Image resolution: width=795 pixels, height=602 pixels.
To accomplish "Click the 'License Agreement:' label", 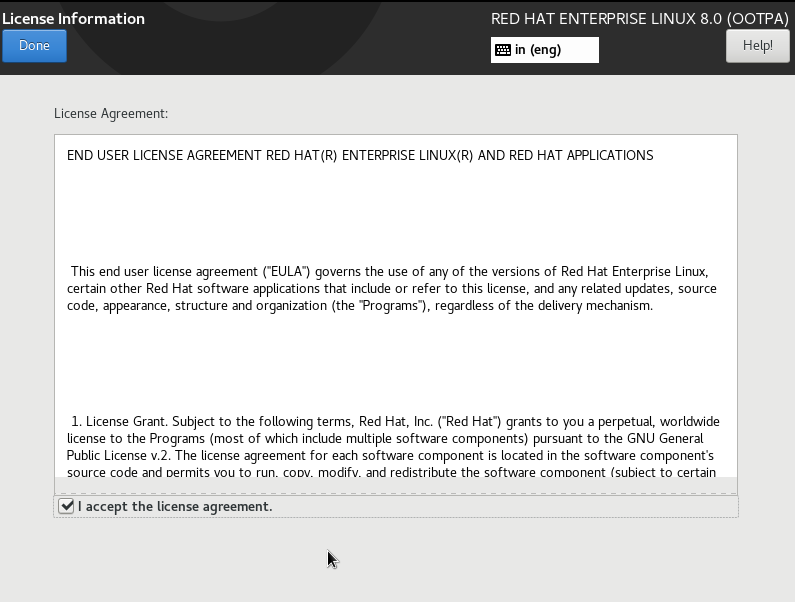I will 111,114.
